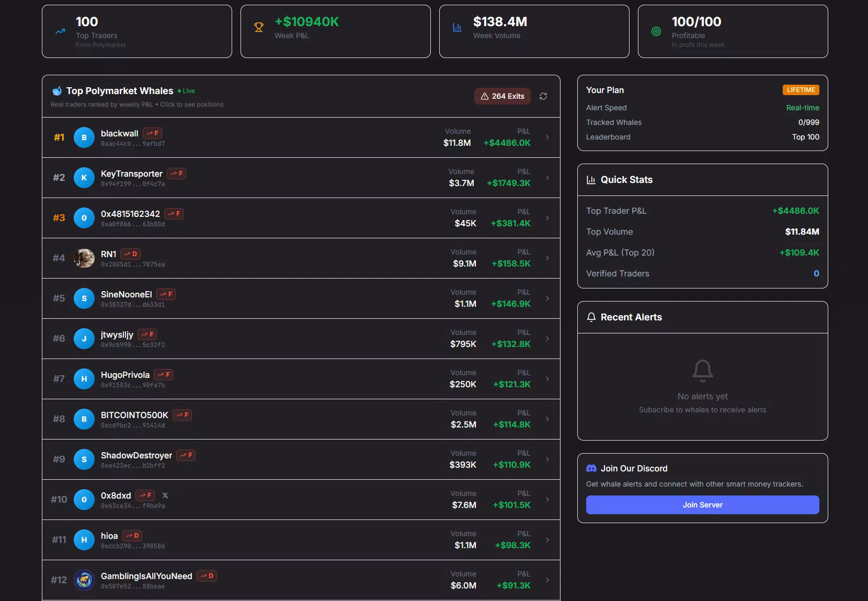868x601 pixels.
Task: Click GamblingIsAllYouNeed's avatar image
Action: 84,580
